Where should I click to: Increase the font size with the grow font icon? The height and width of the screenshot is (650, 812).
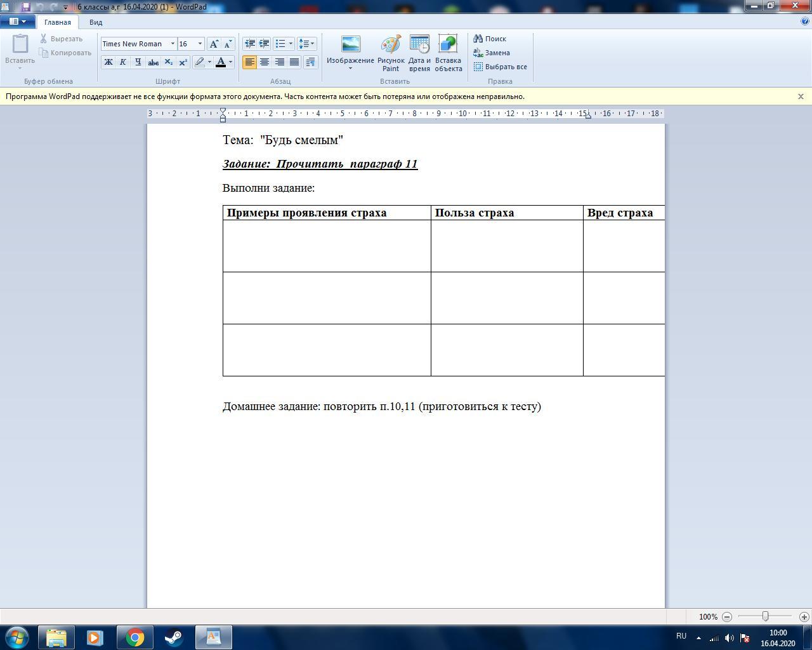[214, 44]
